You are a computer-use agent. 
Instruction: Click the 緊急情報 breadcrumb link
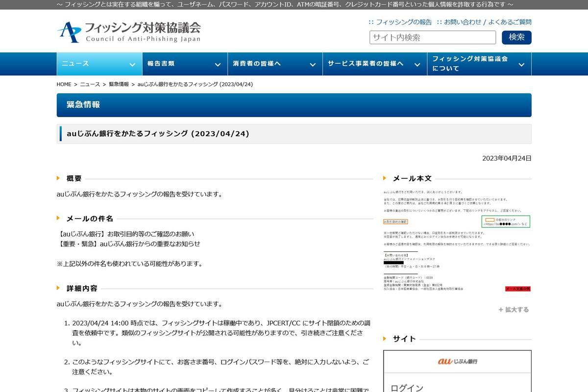tap(119, 84)
